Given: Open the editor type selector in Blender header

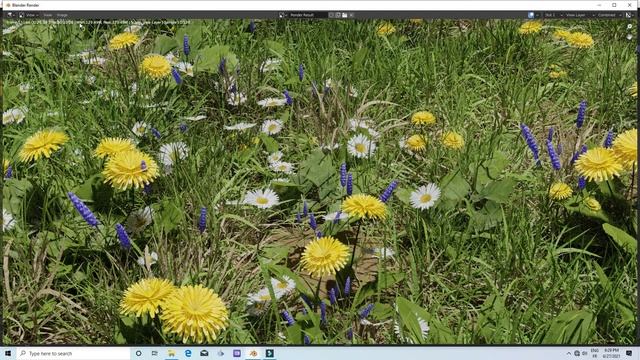Looking at the screenshot, I should click(10, 15).
